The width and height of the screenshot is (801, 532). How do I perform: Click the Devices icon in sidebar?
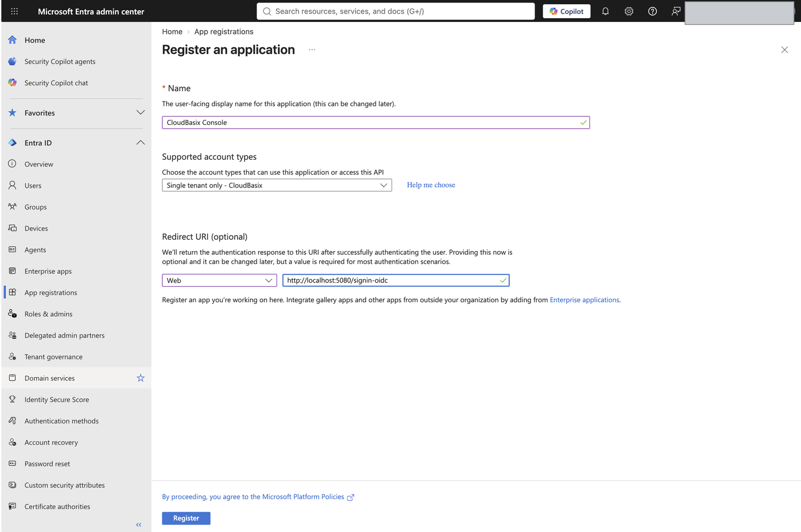point(12,228)
